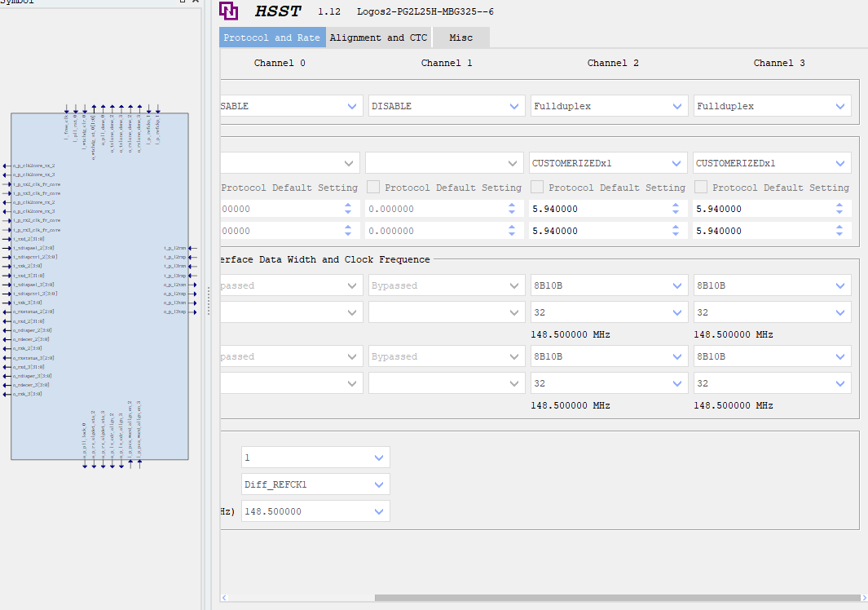Click the horizontal scrollbar thumb
The image size is (868, 610).
[x=617, y=598]
